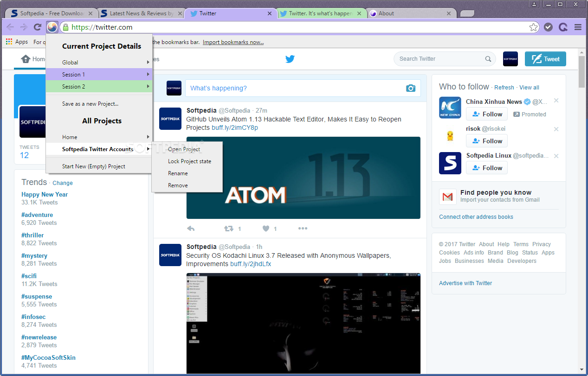
Task: Open a new browser tab
Action: 467,13
